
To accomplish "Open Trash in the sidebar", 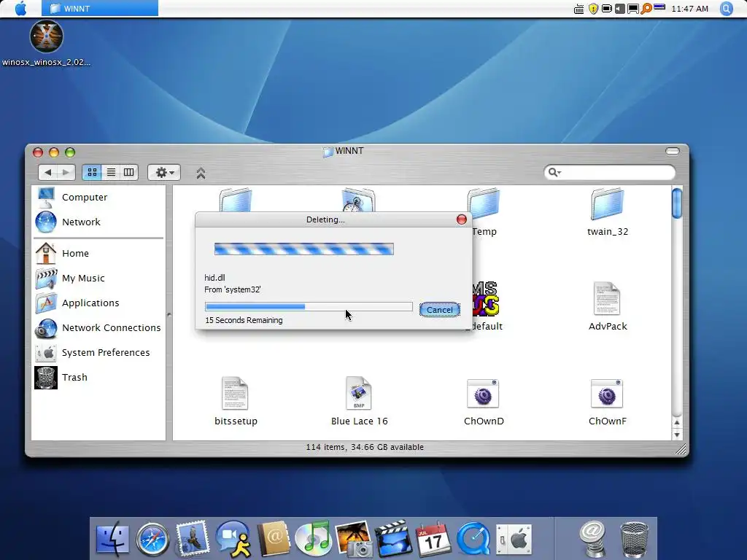I will point(61,377).
